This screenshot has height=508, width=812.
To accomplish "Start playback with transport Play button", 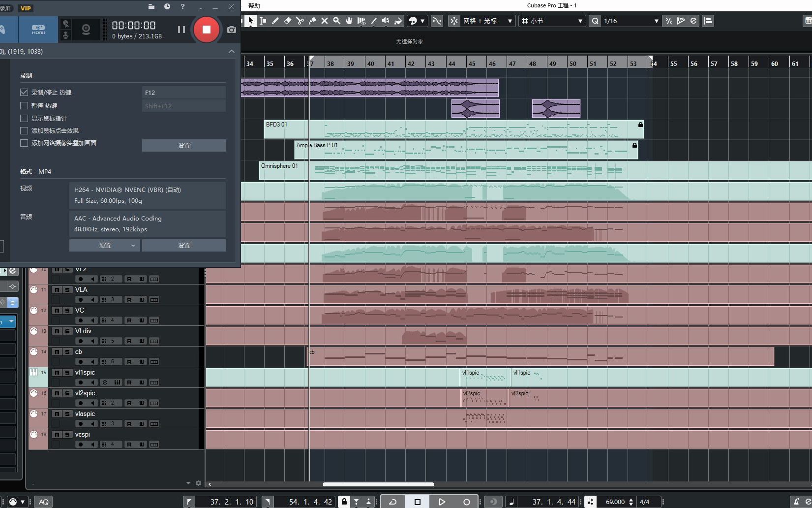I will 442,502.
